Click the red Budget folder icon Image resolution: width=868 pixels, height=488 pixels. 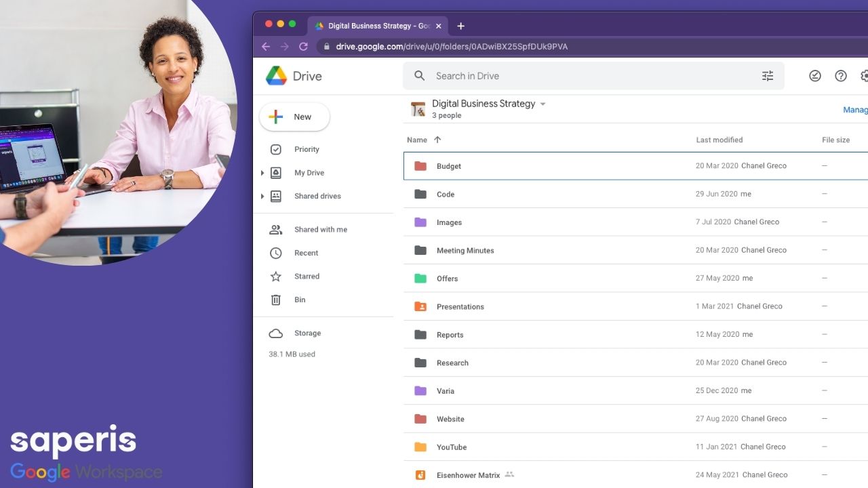tap(420, 166)
